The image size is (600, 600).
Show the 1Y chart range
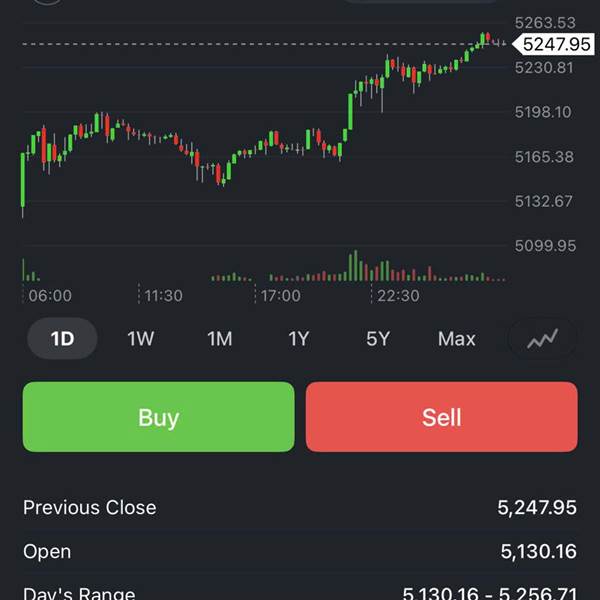tap(299, 339)
